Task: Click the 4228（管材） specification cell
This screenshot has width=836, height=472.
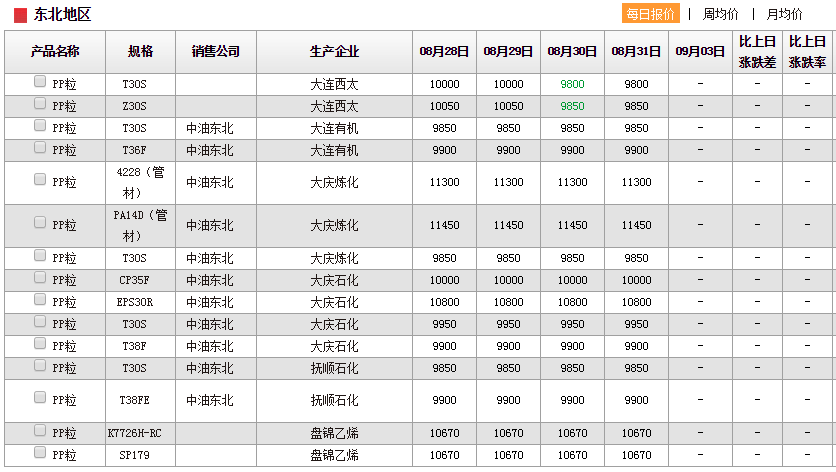Action: coord(140,182)
